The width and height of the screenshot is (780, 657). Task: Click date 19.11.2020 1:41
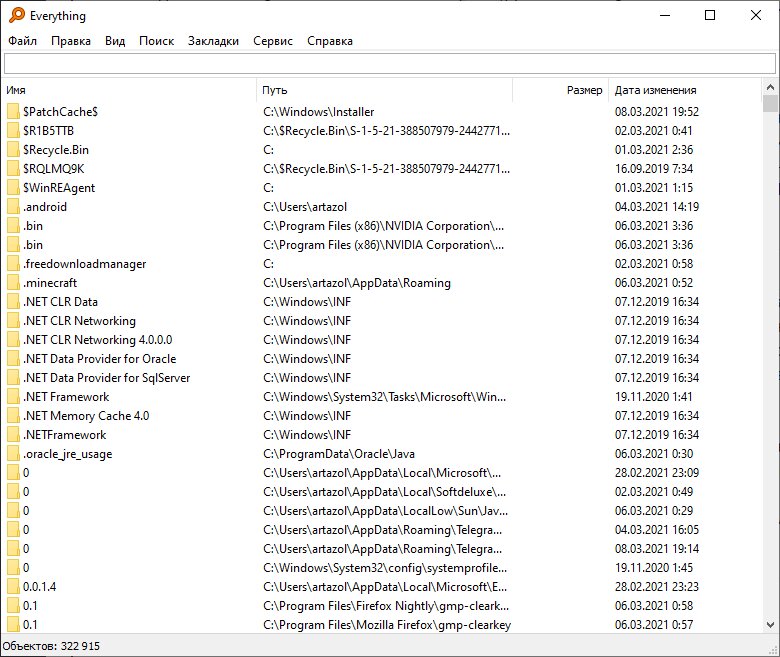654,396
